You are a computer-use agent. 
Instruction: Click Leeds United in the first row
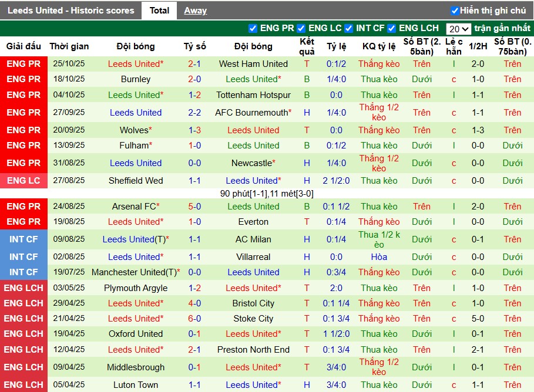[x=136, y=63]
